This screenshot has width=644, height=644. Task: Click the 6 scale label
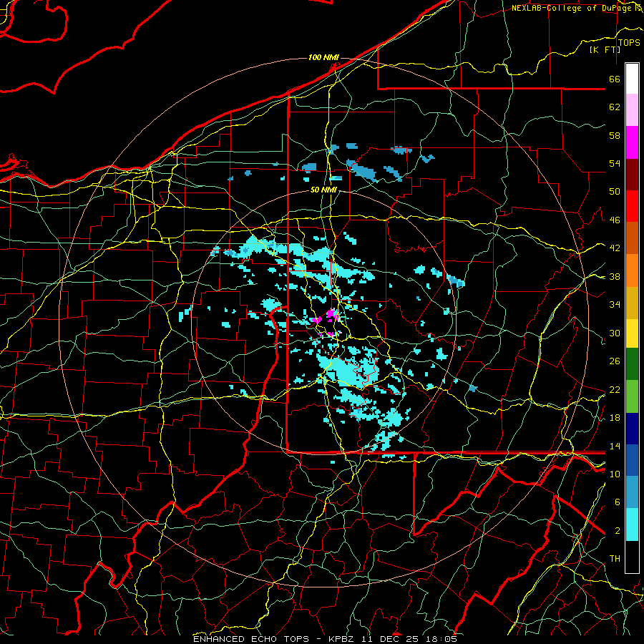(x=618, y=502)
